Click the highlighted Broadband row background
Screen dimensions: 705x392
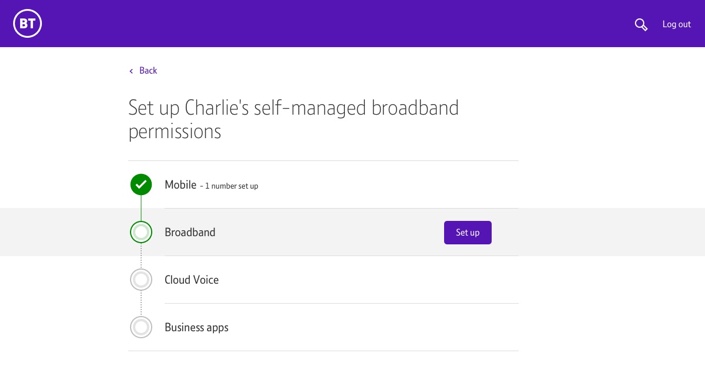click(352, 232)
